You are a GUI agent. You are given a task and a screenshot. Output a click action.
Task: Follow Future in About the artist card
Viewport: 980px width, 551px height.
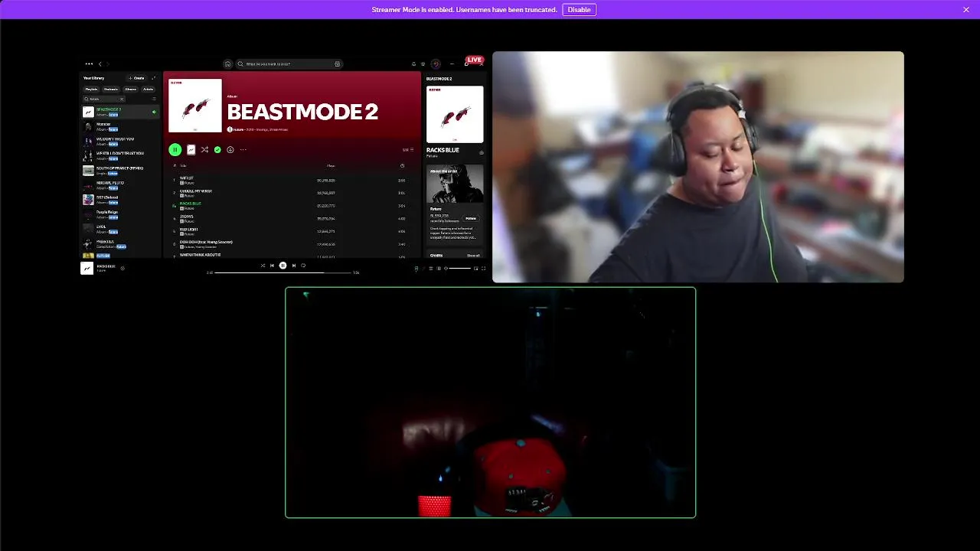coord(471,218)
